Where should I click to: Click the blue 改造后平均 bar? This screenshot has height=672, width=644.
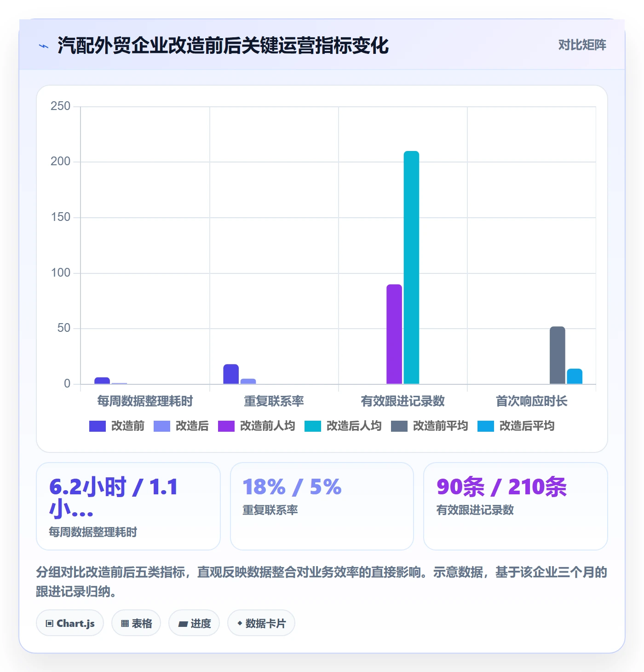click(575, 377)
